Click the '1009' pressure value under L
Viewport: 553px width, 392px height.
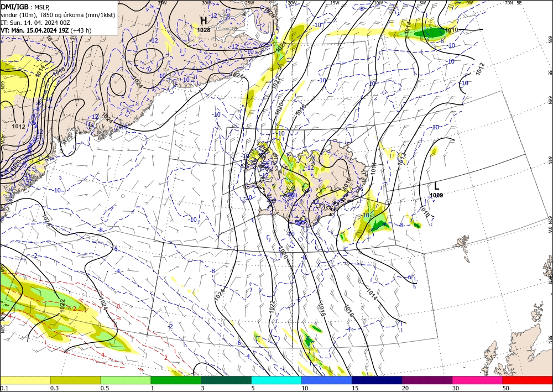[437, 195]
